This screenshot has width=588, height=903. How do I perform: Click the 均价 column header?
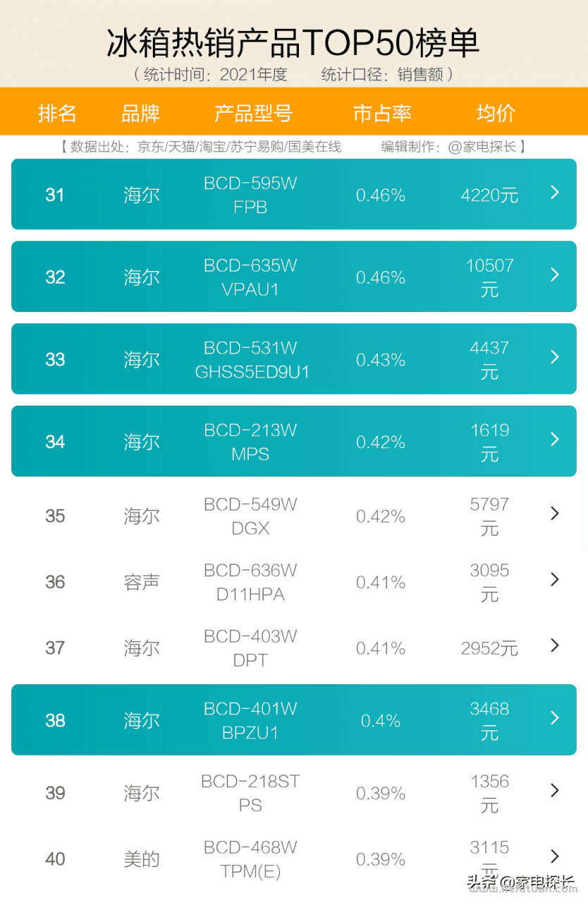(496, 113)
